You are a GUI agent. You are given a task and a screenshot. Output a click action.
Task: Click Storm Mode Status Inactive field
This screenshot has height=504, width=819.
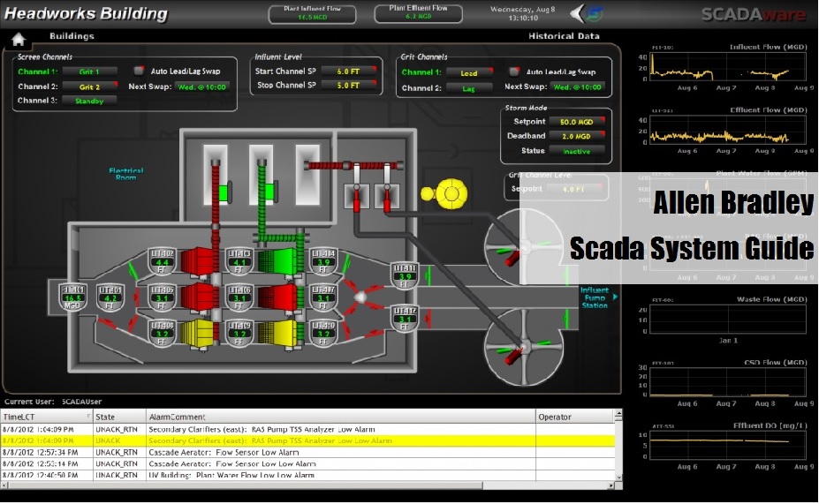point(577,151)
